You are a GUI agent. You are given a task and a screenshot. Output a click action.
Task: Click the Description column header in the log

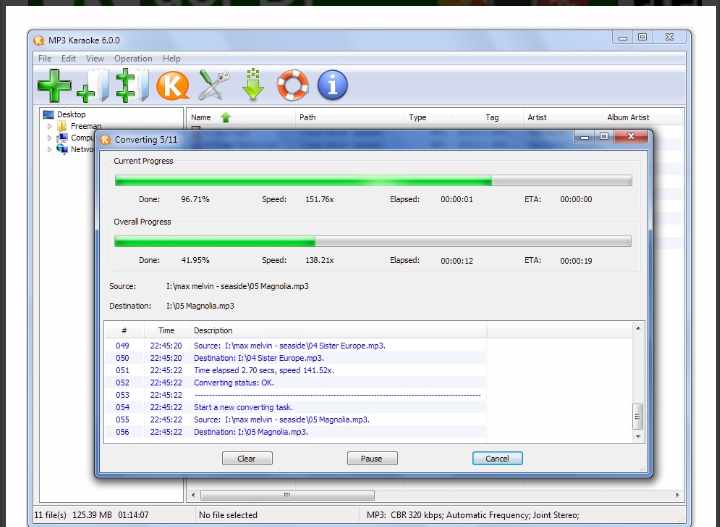coord(213,331)
